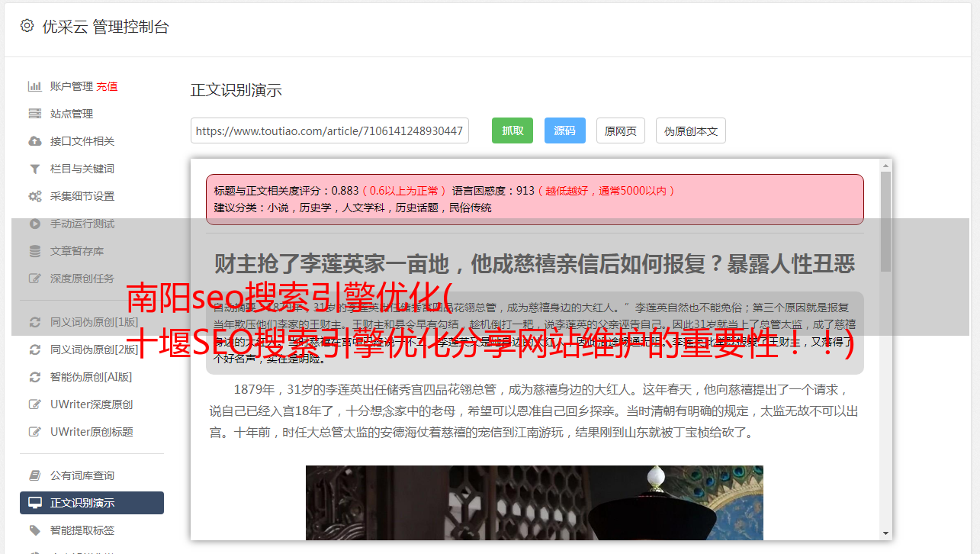
Task: Open the 站点管理 menu item
Action: coord(72,114)
